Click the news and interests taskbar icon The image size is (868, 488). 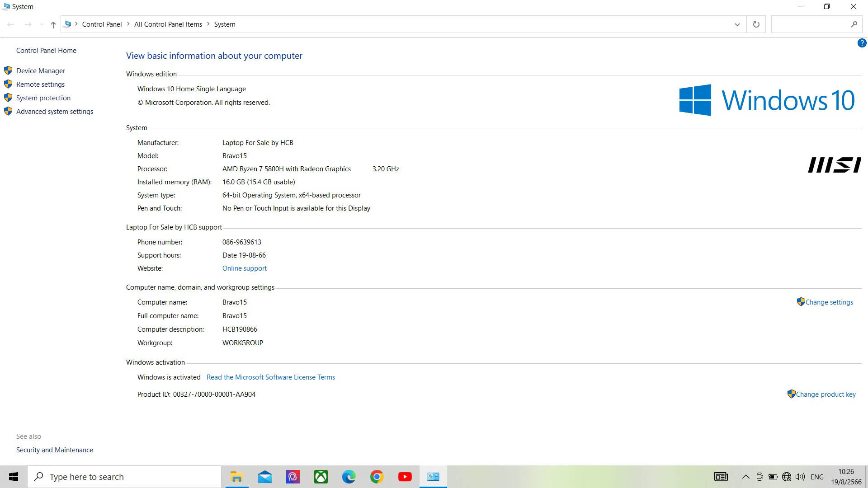721,477
